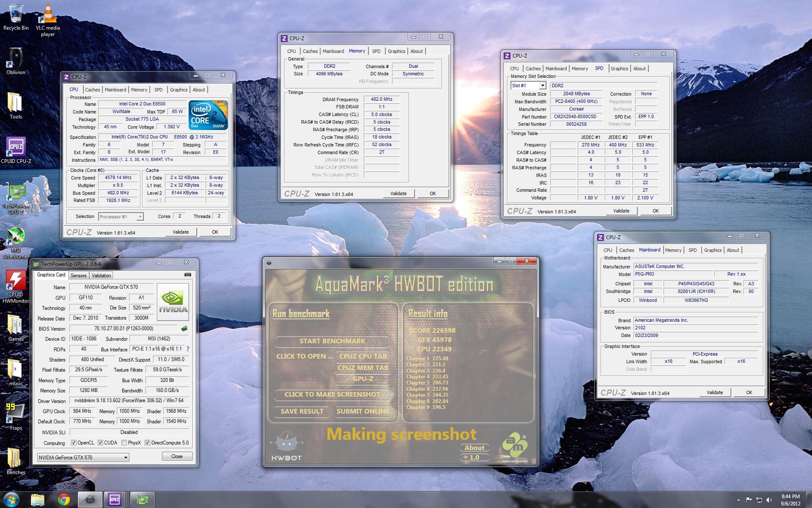Click the GPU name field in GPU-Z
This screenshot has width=812, height=508.
click(111, 287)
